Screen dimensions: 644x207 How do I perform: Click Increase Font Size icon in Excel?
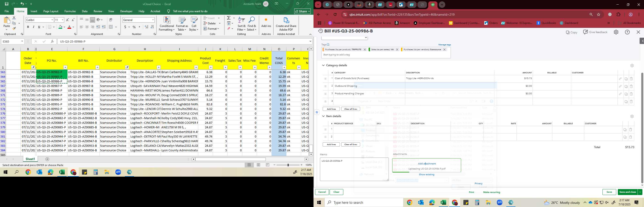click(67, 20)
